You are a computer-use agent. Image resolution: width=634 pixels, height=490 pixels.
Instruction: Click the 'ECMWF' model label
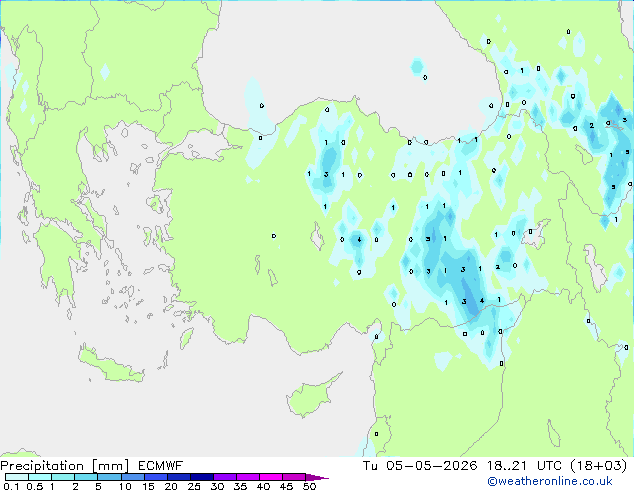click(161, 466)
